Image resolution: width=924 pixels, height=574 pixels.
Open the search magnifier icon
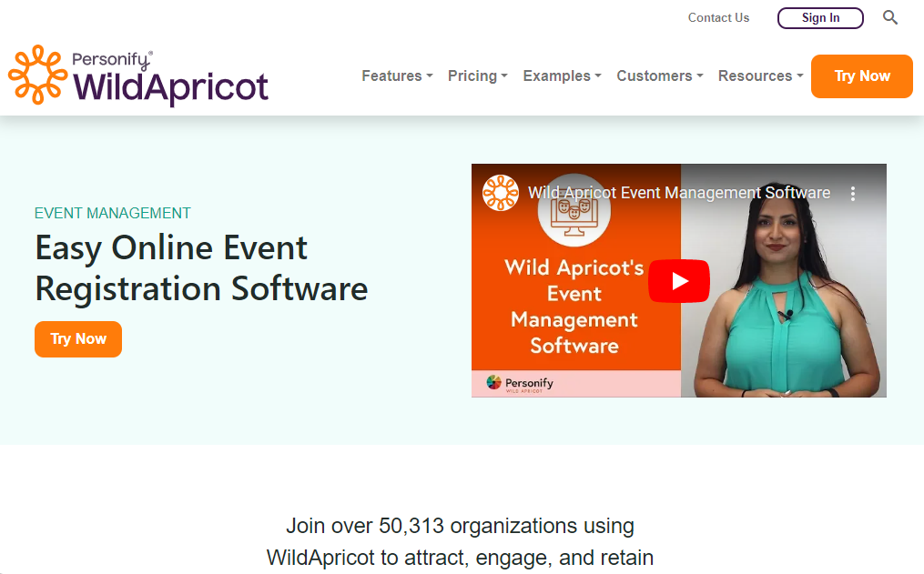889,17
